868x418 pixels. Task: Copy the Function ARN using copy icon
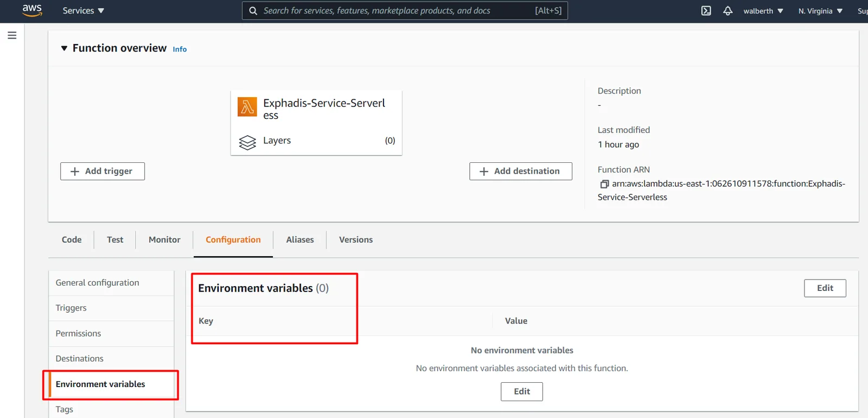pyautogui.click(x=604, y=184)
